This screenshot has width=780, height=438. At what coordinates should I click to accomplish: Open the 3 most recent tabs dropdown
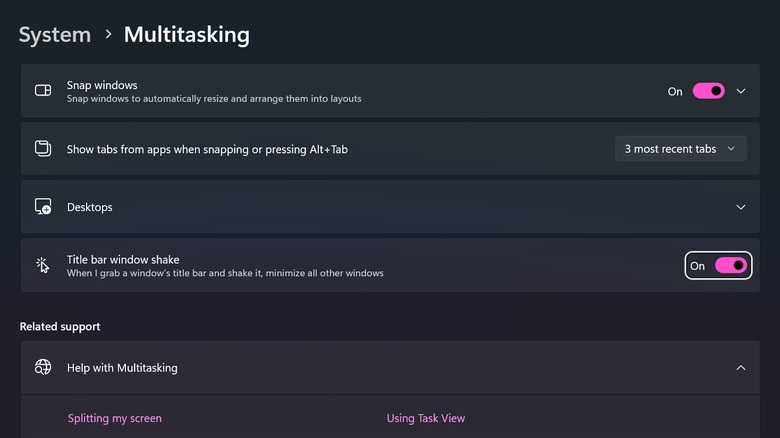click(x=680, y=149)
